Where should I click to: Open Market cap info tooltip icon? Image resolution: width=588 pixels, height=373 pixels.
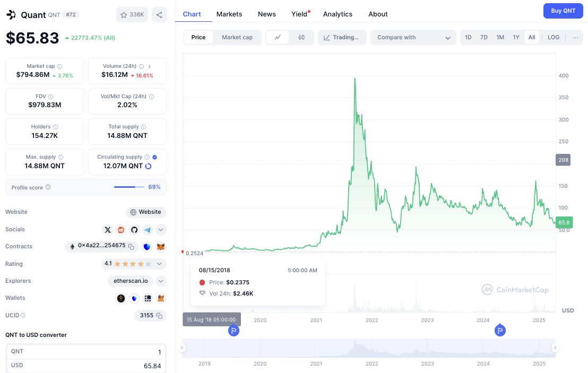click(59, 66)
